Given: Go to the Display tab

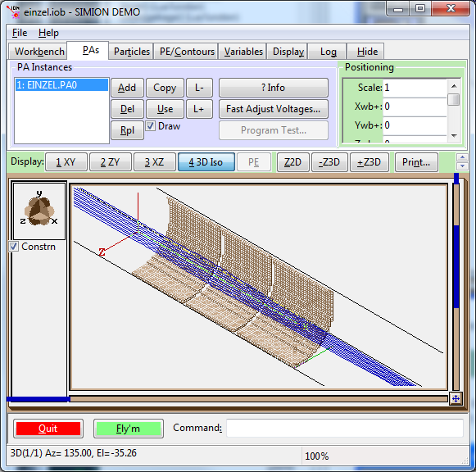Looking at the screenshot, I should point(288,52).
